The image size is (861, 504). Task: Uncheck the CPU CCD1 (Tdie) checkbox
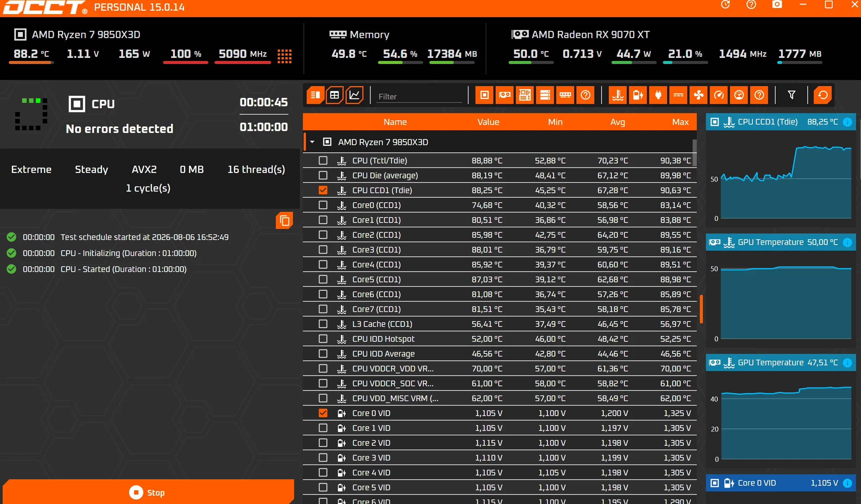[x=323, y=190]
